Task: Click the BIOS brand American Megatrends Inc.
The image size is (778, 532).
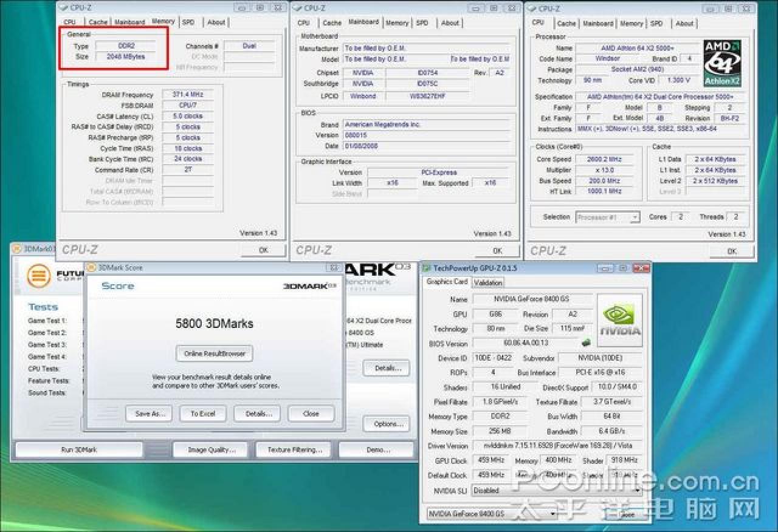Action: (426, 124)
